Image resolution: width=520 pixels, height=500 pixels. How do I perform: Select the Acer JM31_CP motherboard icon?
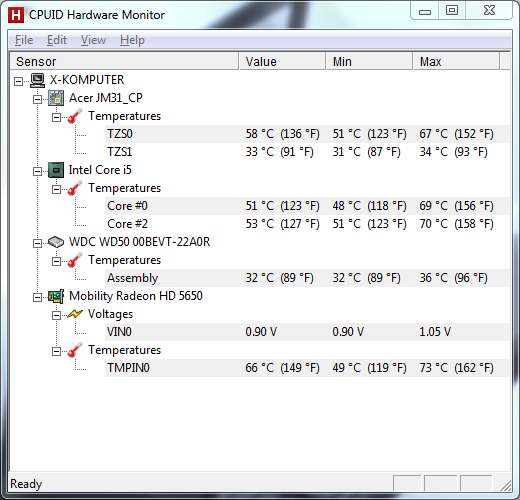click(56, 98)
